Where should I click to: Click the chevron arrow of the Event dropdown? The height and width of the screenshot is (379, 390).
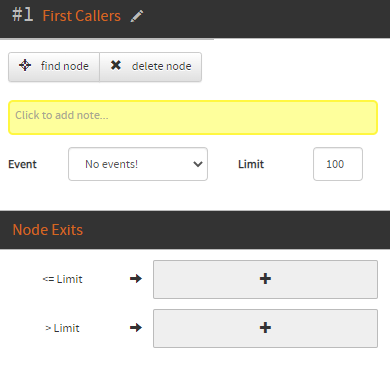coord(198,164)
